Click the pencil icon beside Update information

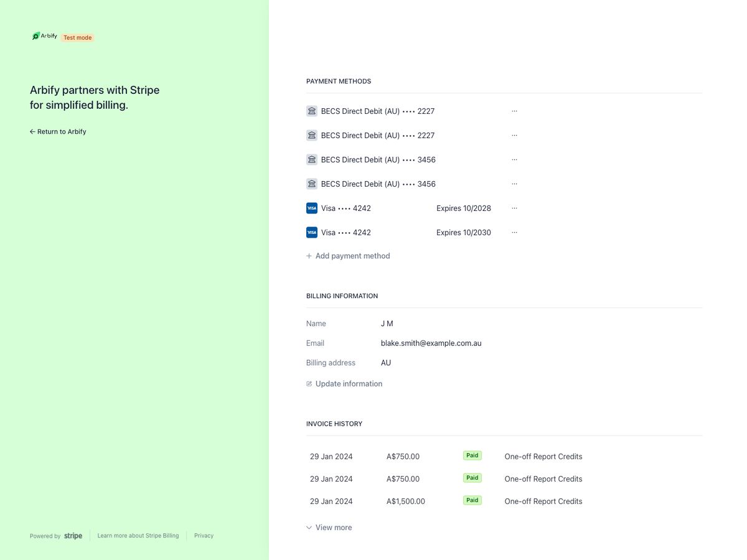(309, 383)
